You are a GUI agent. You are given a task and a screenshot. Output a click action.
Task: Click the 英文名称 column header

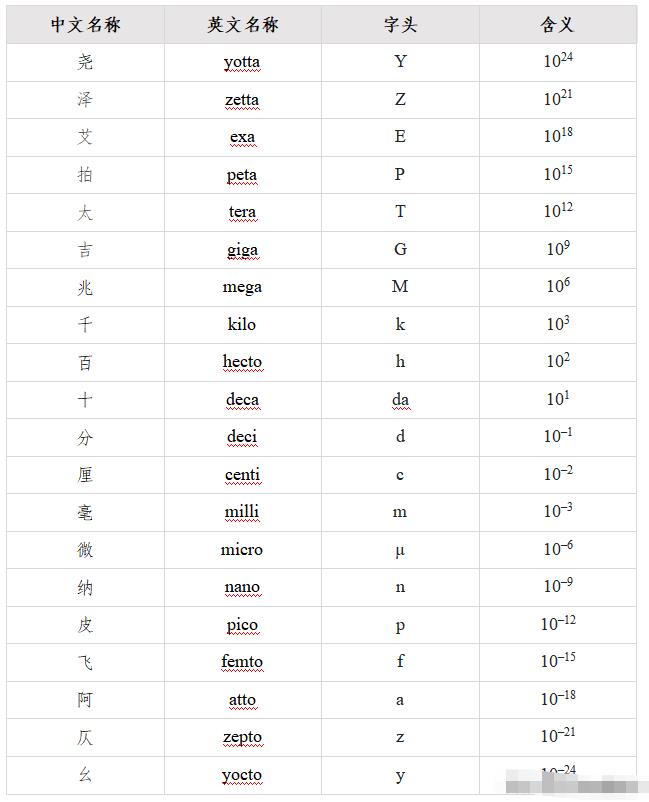coord(243,25)
